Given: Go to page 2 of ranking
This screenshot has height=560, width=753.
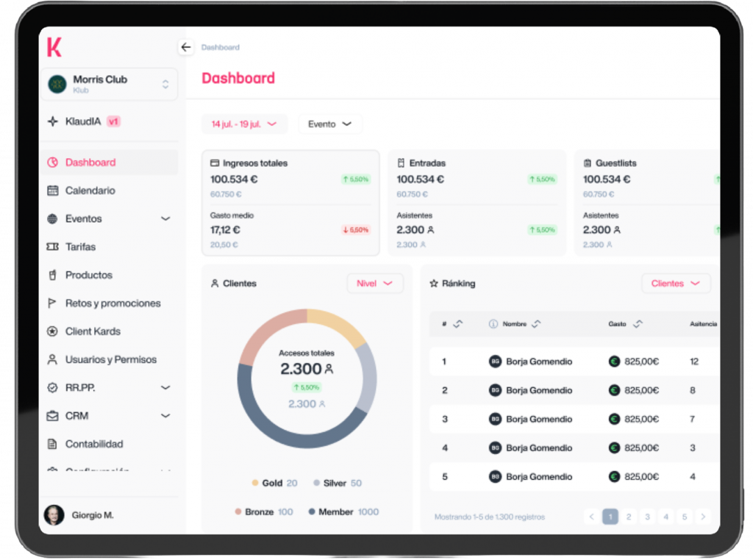Looking at the screenshot, I should coord(629,517).
